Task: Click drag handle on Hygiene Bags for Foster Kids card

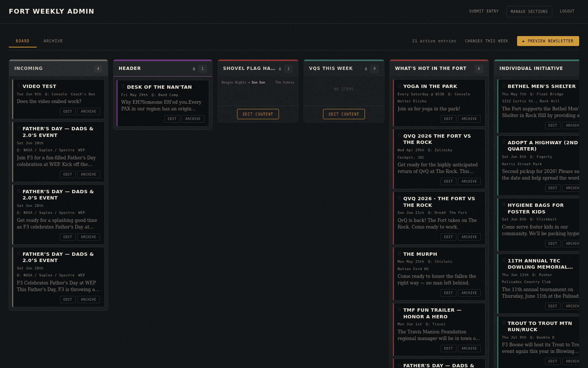Action: 504,205
